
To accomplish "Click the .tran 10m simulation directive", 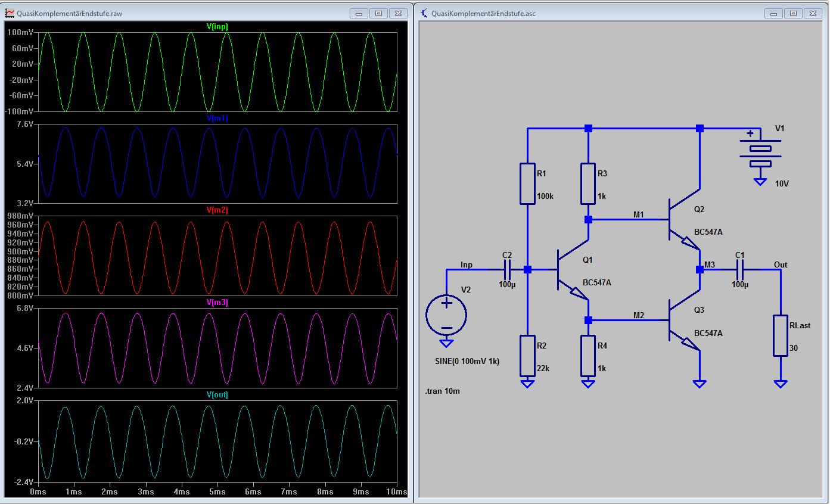I will pyautogui.click(x=442, y=391).
